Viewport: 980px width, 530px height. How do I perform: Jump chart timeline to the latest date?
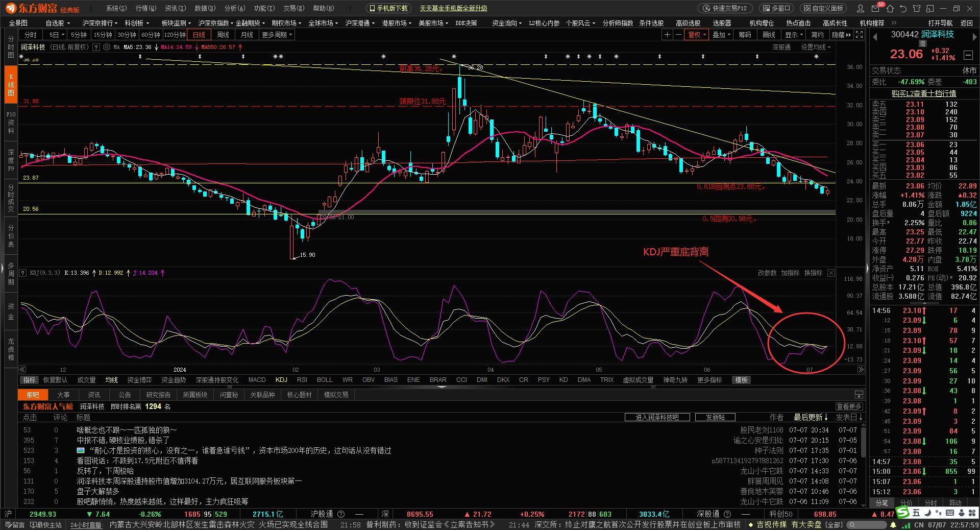pos(861,369)
